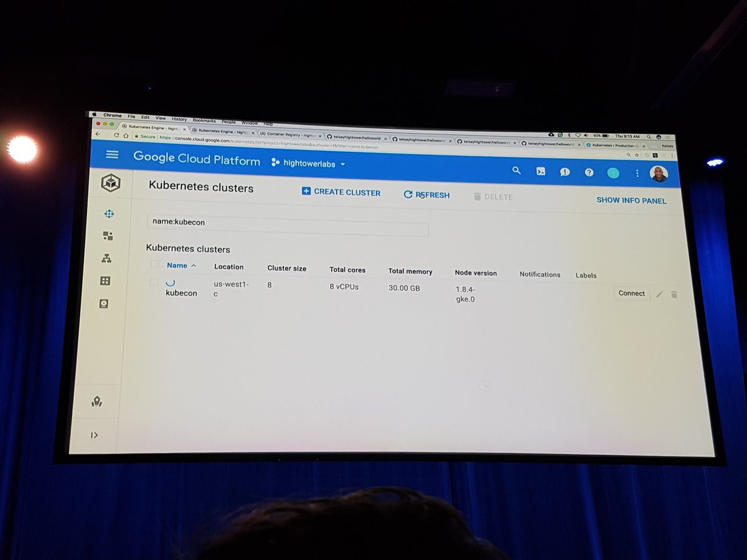Edit the kubecon cluster with pencil icon
Viewport: 747px width, 560px height.
click(x=659, y=294)
